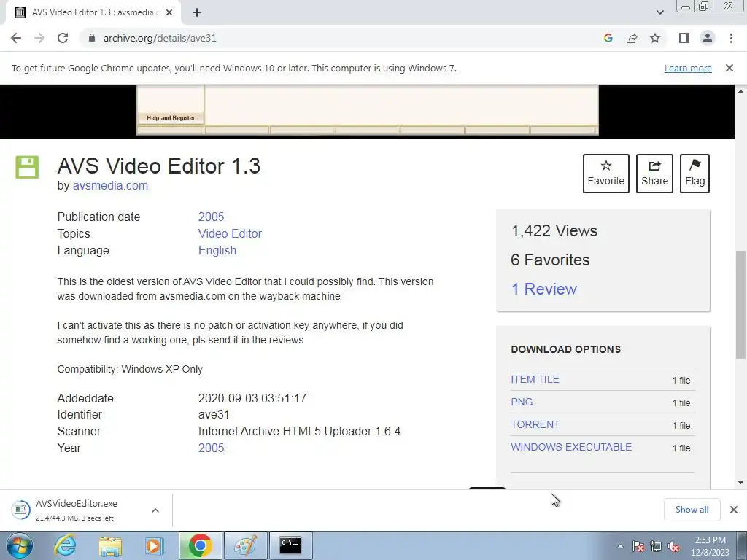
Task: Download the ITEM TILE file
Action: pos(535,379)
